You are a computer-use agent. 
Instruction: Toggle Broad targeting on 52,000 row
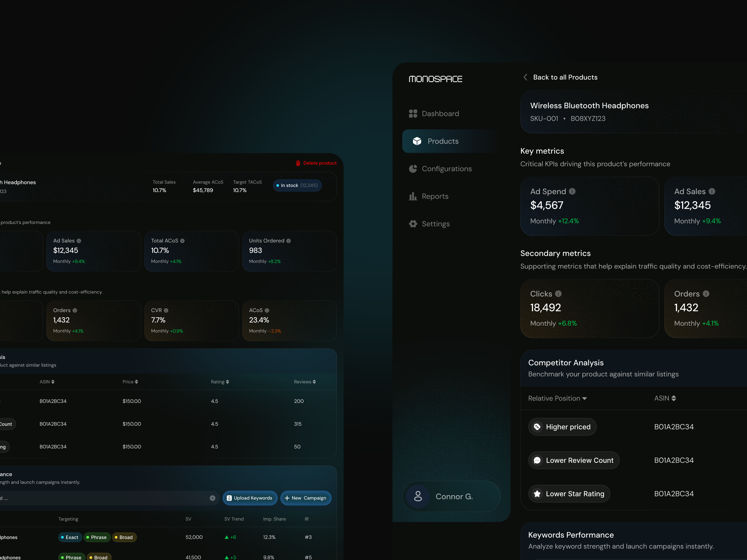[x=124, y=537]
